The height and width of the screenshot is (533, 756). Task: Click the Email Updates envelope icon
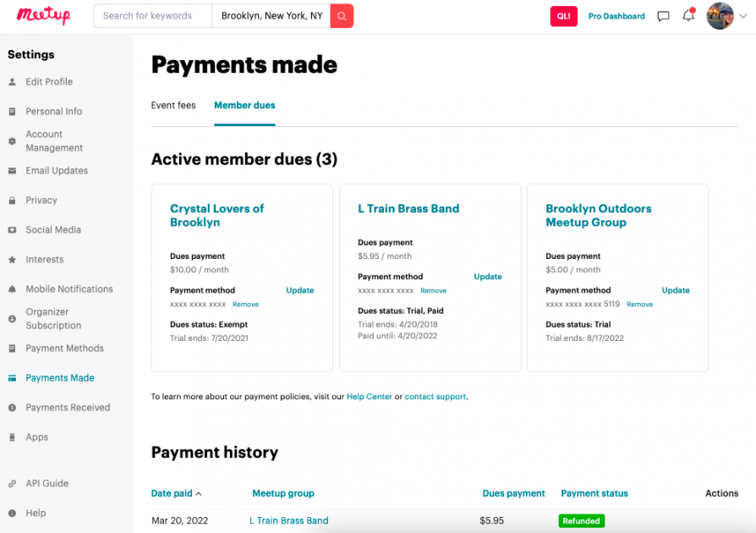tap(12, 171)
